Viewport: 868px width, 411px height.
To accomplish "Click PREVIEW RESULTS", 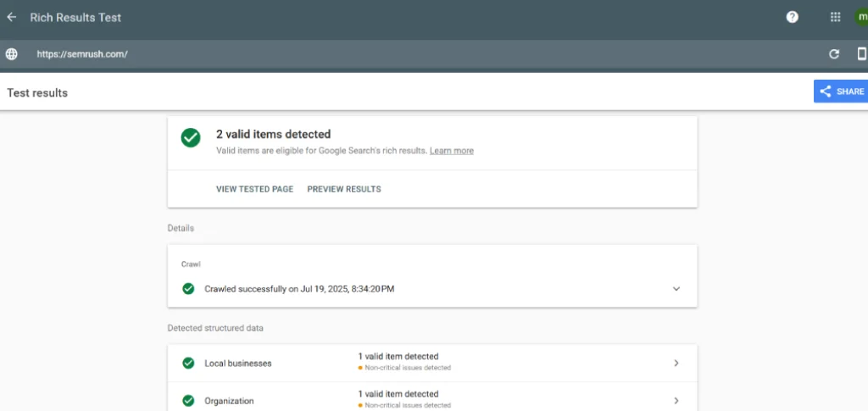I will click(x=344, y=189).
